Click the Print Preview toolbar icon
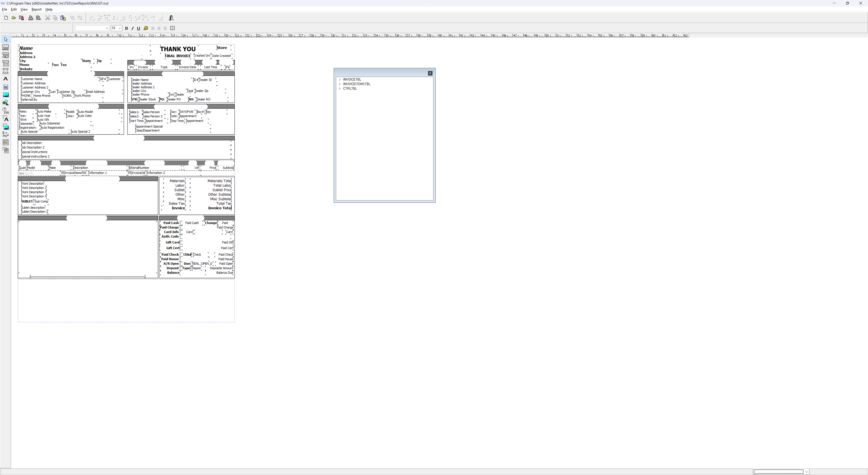 point(38,18)
